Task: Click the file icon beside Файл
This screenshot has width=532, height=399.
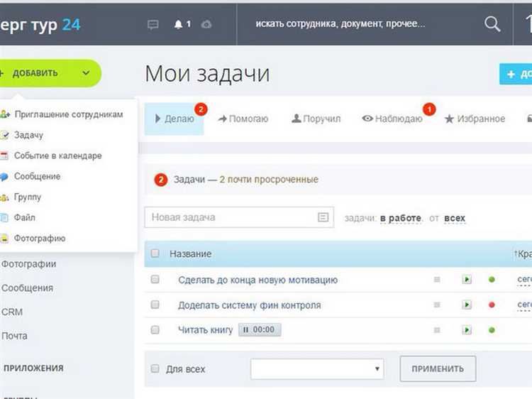Action: 4,218
